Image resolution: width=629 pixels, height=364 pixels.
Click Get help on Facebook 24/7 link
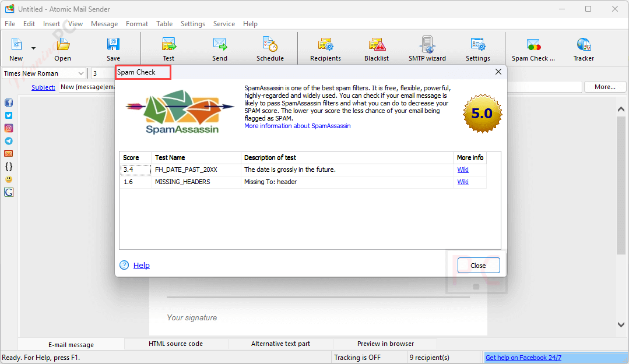coord(523,357)
